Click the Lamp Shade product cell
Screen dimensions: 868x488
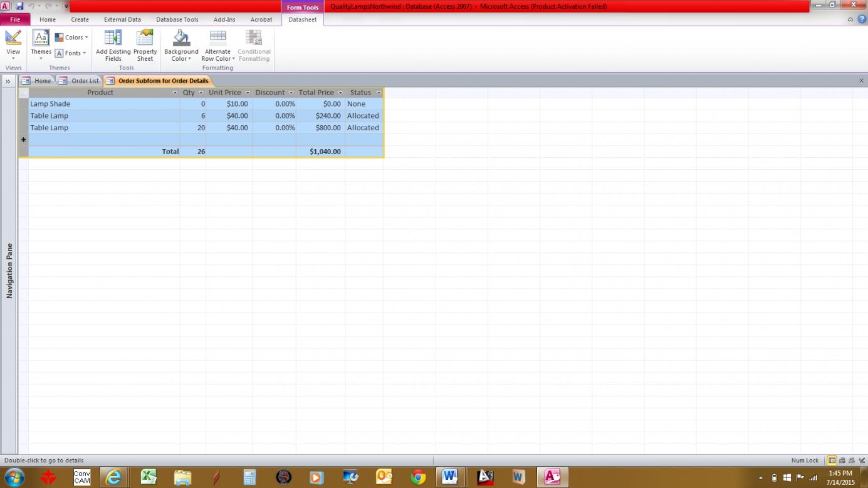(x=104, y=104)
